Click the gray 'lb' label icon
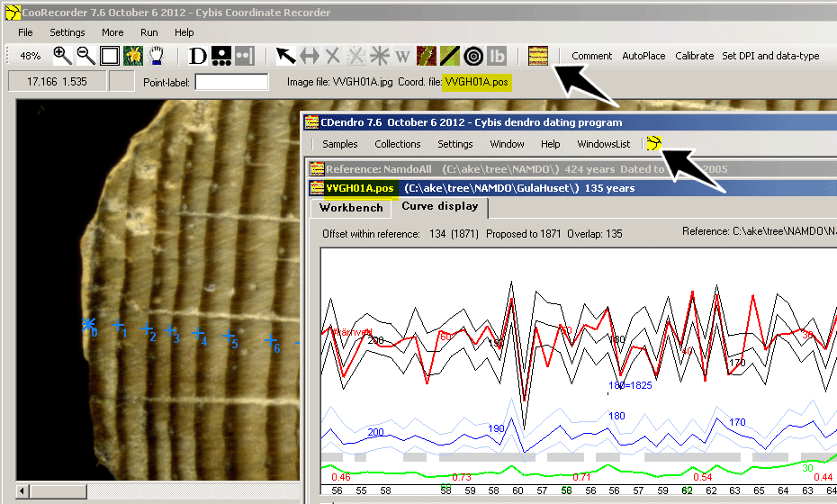This screenshot has height=504, width=837. click(497, 56)
